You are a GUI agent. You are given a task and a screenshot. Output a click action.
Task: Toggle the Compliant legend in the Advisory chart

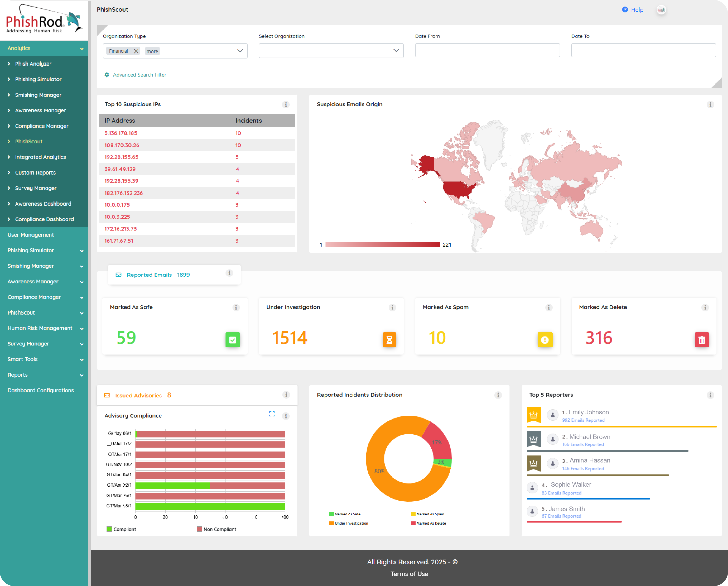[121, 529]
